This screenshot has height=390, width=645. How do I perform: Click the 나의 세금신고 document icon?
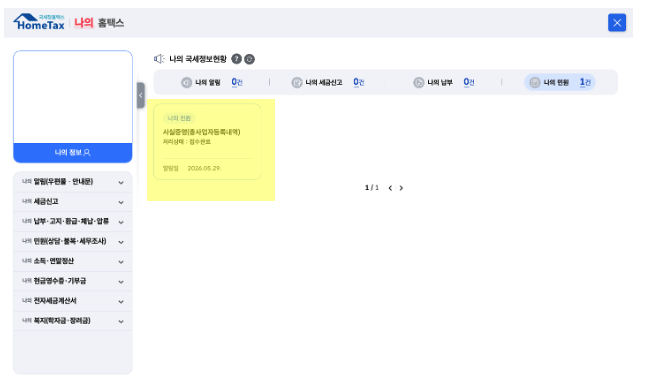[x=297, y=83]
